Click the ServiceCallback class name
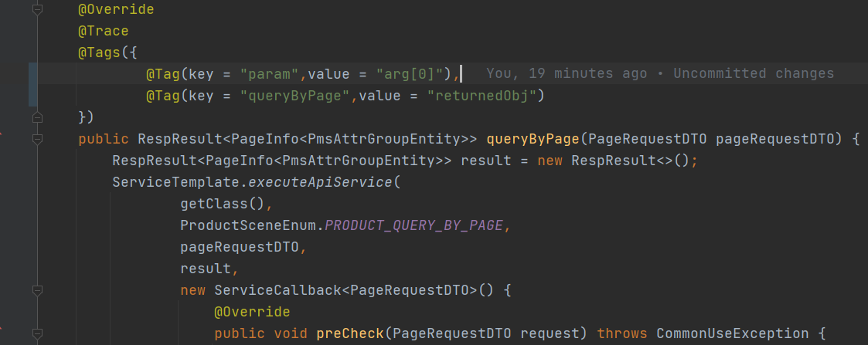The height and width of the screenshot is (345, 868). point(277,290)
